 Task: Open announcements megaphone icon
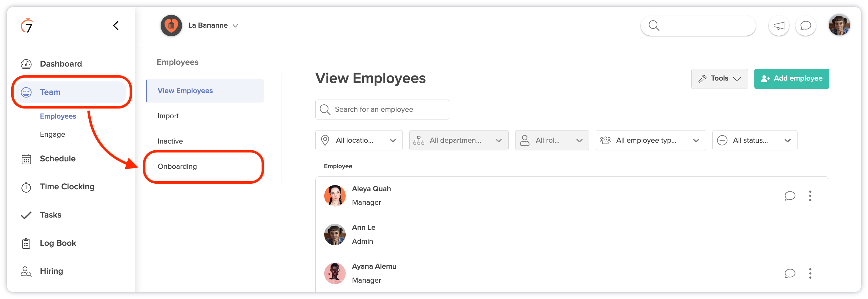(779, 26)
